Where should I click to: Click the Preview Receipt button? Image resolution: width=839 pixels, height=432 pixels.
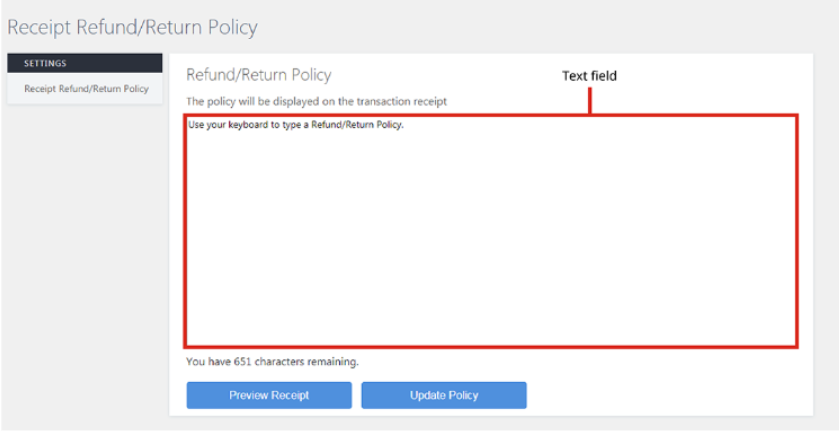269,395
